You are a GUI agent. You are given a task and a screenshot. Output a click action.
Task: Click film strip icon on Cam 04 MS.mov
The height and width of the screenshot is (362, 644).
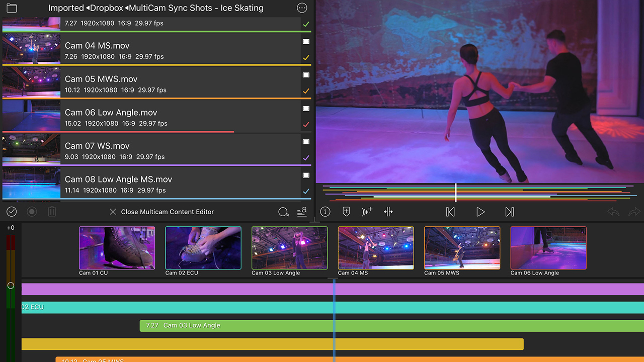pyautogui.click(x=306, y=42)
